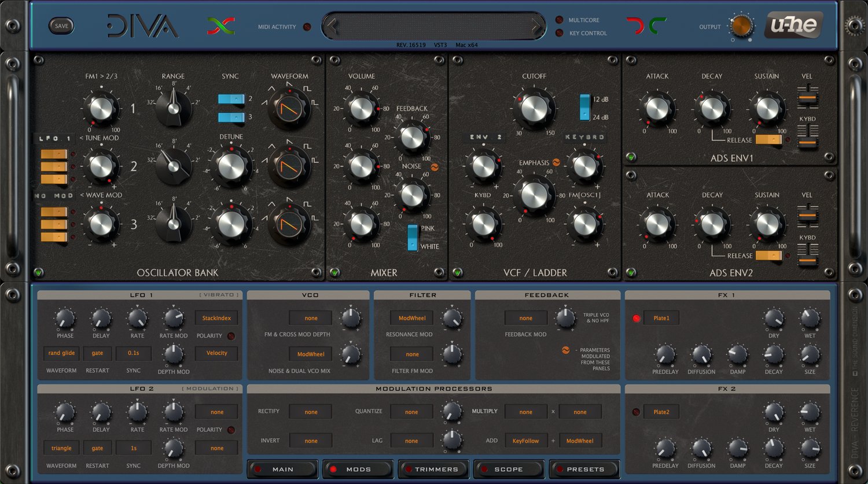This screenshot has height=484, width=868.
Task: Open FX 2 Plate2 effect type dropdown
Action: pyautogui.click(x=661, y=412)
